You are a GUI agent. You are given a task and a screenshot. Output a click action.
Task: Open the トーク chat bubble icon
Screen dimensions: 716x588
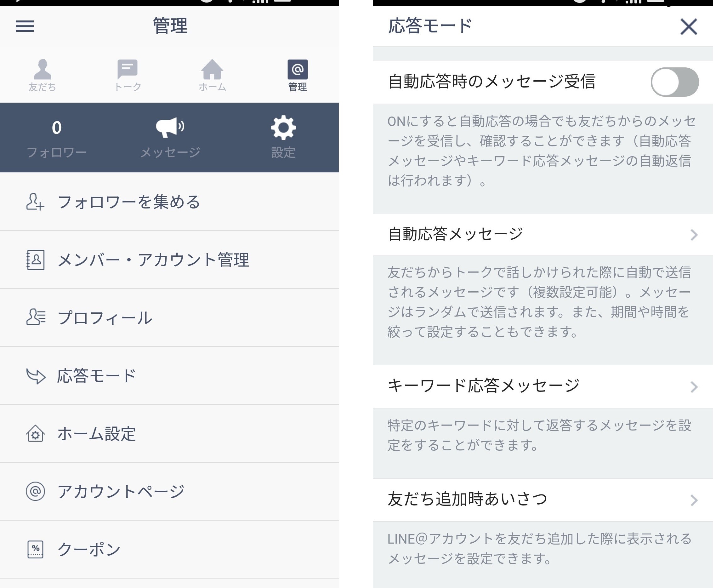(x=127, y=69)
